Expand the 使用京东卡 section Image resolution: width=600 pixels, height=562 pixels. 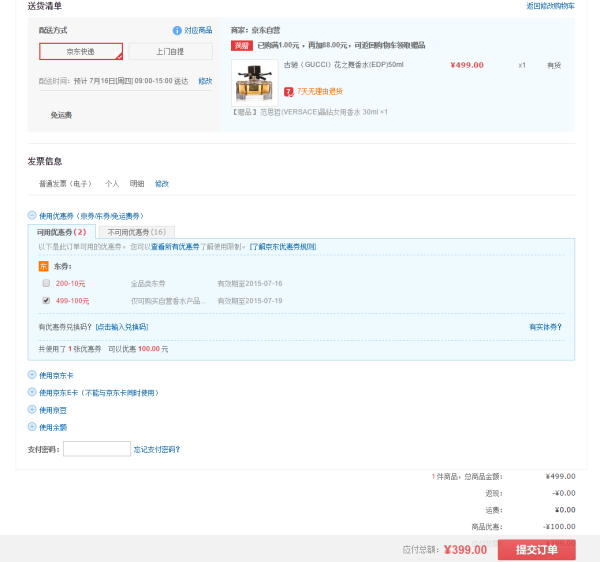pos(32,375)
